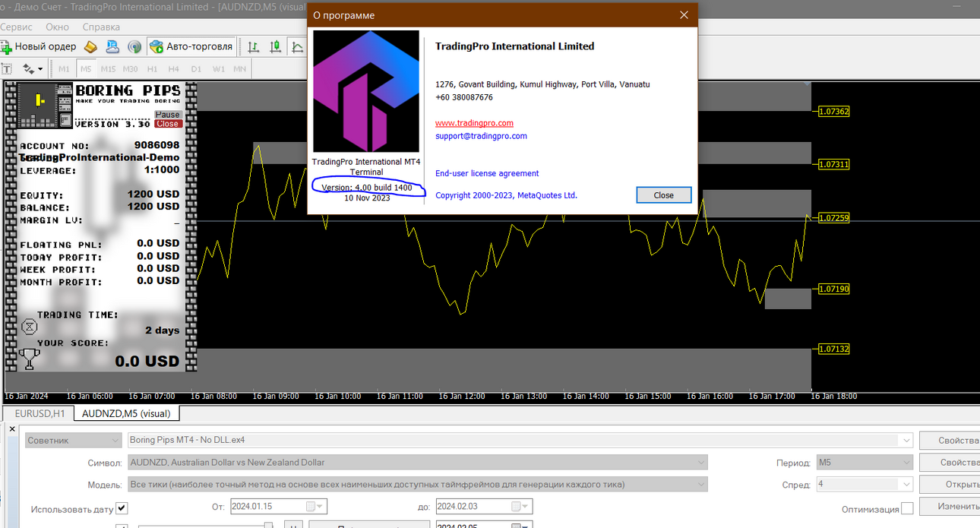The height and width of the screenshot is (528, 980).
Task: Open the Спред dropdown
Action: coord(865,484)
